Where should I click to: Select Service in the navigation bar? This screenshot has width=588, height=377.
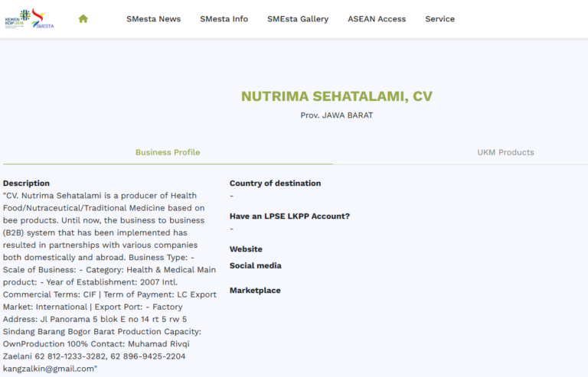tap(439, 19)
